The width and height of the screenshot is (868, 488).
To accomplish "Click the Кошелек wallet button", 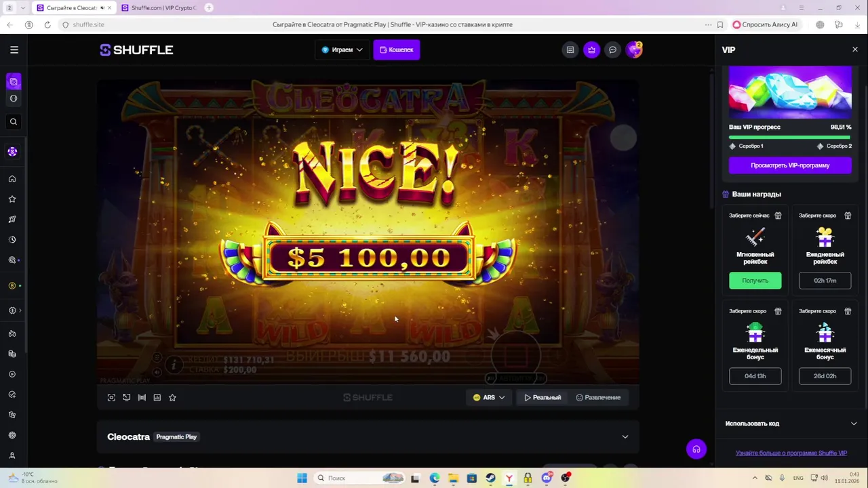I will tap(397, 49).
